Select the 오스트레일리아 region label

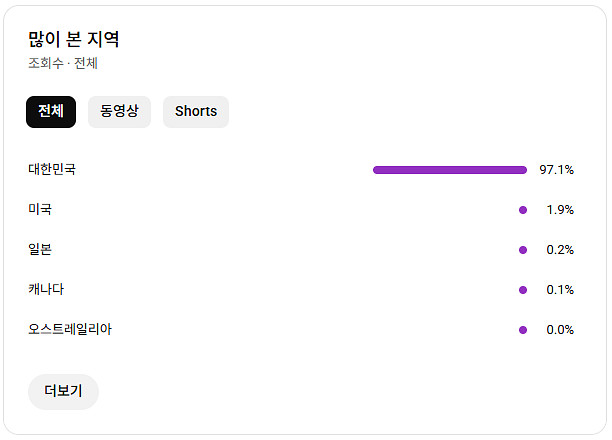pos(70,330)
